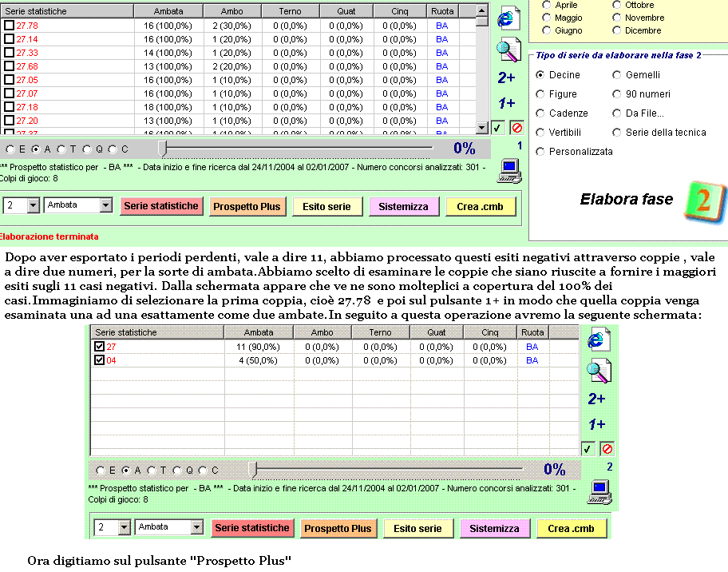Viewport: 728px width, 572px height.
Task: Select the Maggio month option
Action: click(547, 18)
